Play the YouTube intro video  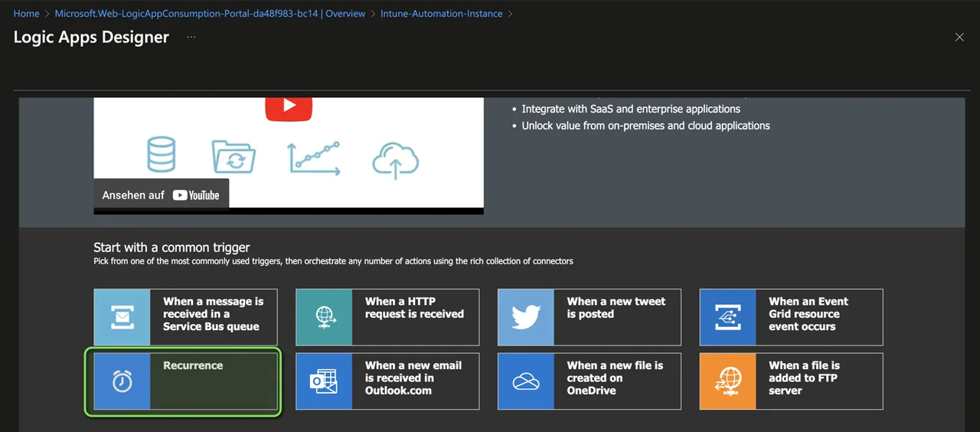[x=289, y=106]
